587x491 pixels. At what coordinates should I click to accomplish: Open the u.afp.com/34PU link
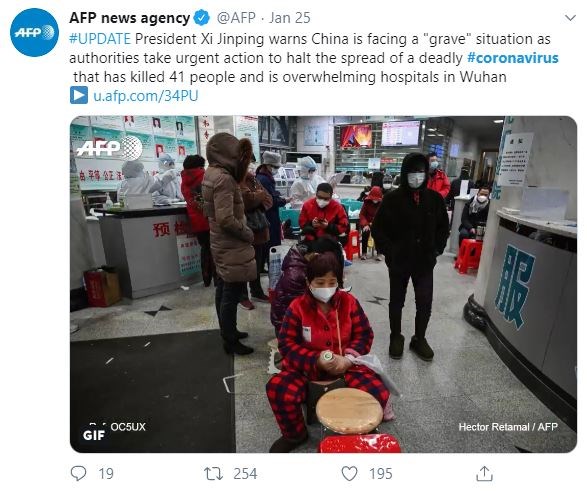146,96
